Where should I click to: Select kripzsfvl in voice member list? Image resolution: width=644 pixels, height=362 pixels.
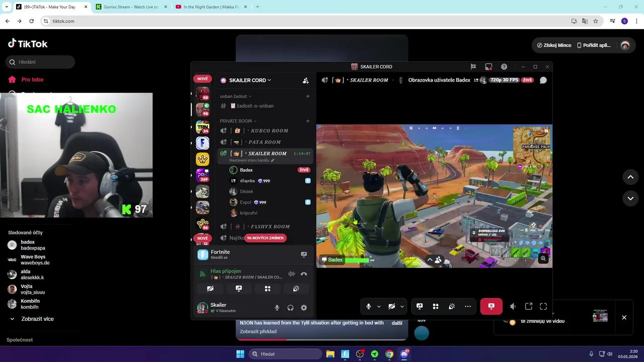[x=270, y=213]
